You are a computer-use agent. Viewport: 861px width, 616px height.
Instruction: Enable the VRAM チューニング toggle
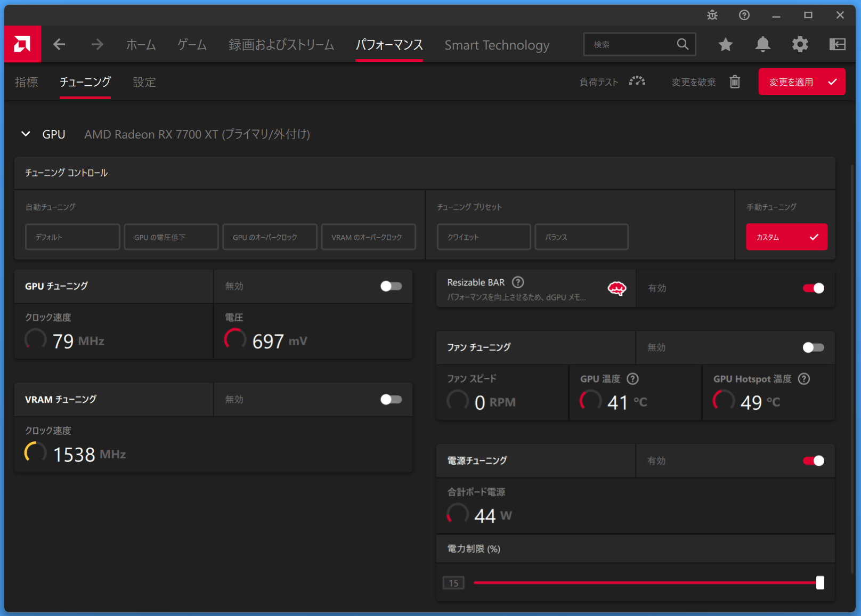pyautogui.click(x=391, y=400)
